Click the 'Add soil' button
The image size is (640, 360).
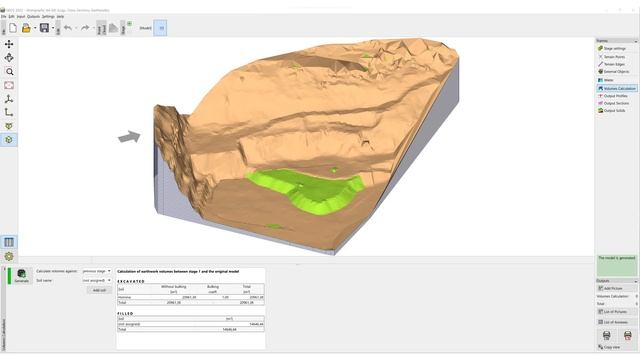point(99,290)
